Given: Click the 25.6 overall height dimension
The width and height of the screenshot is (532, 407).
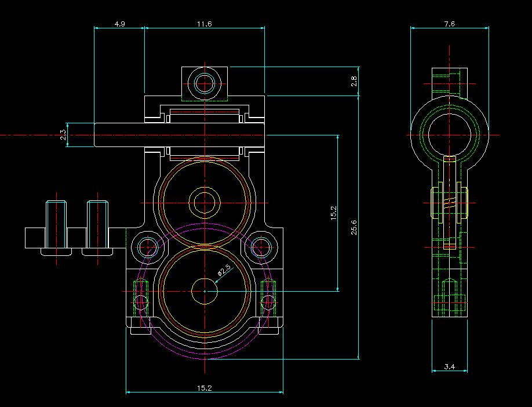Looking at the screenshot, I should pyautogui.click(x=354, y=228).
